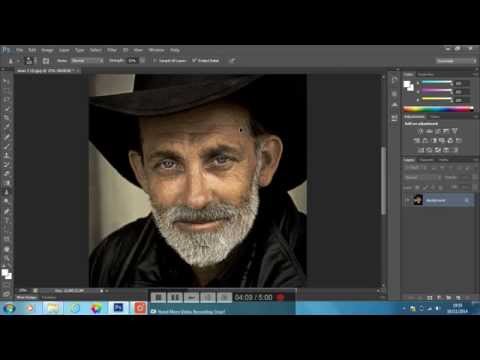Open File Explorer folder in taskbar

click(53, 308)
